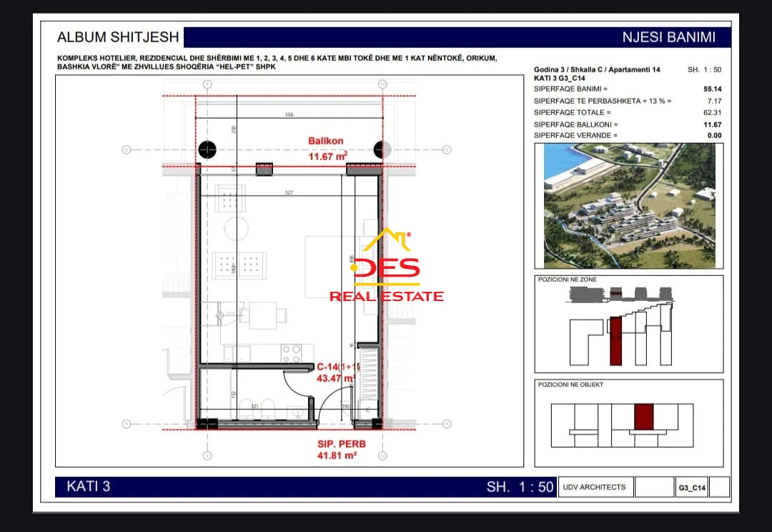This screenshot has width=772, height=532.
Task: Select the veranda area value 0.00
Action: (714, 135)
